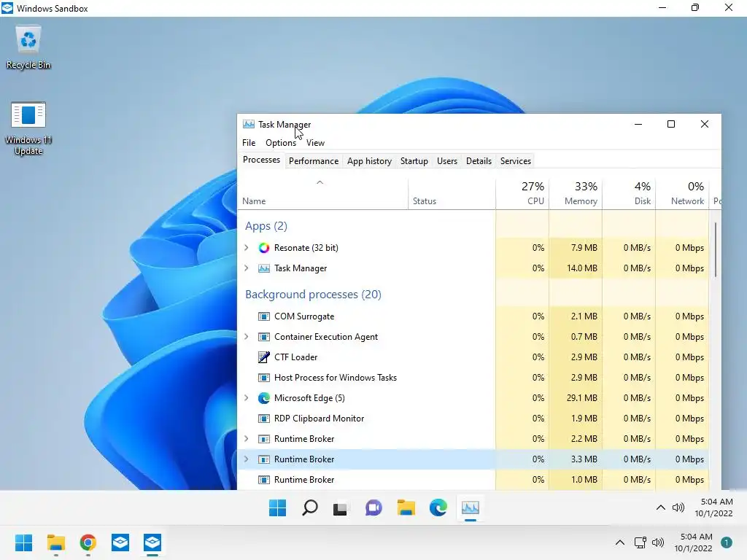The image size is (747, 560).
Task: Expand the Runtime Broker row using 2.2 MB
Action: pos(247,438)
